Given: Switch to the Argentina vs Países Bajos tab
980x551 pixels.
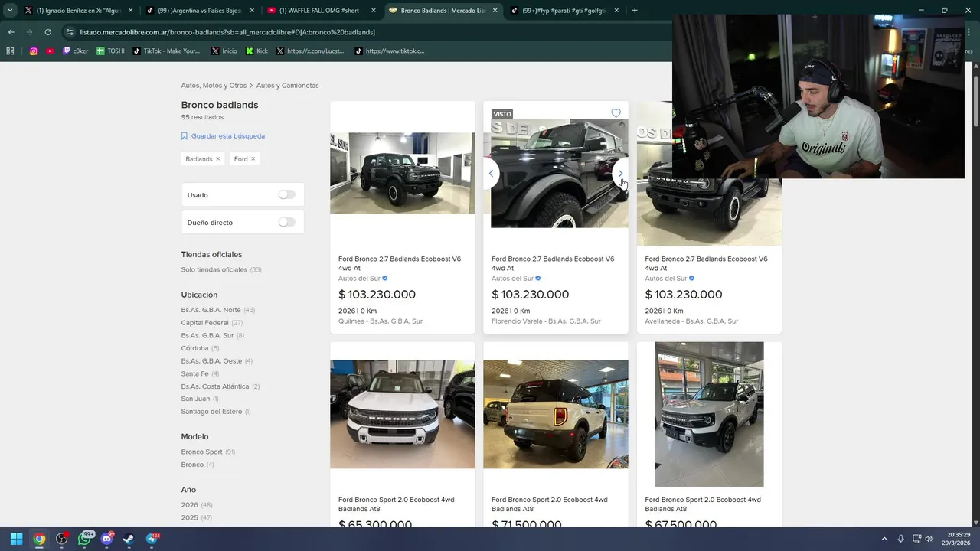Looking at the screenshot, I should pos(199,11).
